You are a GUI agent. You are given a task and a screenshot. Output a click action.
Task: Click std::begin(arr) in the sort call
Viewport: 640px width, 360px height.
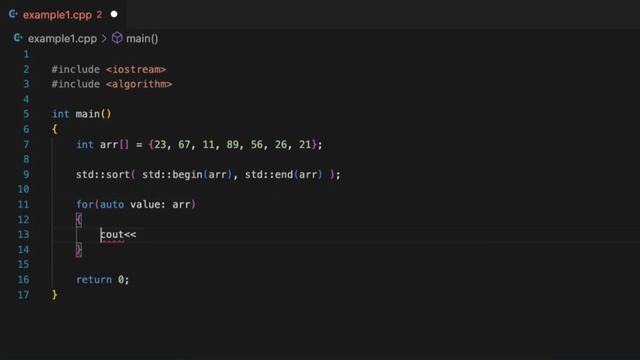(x=187, y=175)
